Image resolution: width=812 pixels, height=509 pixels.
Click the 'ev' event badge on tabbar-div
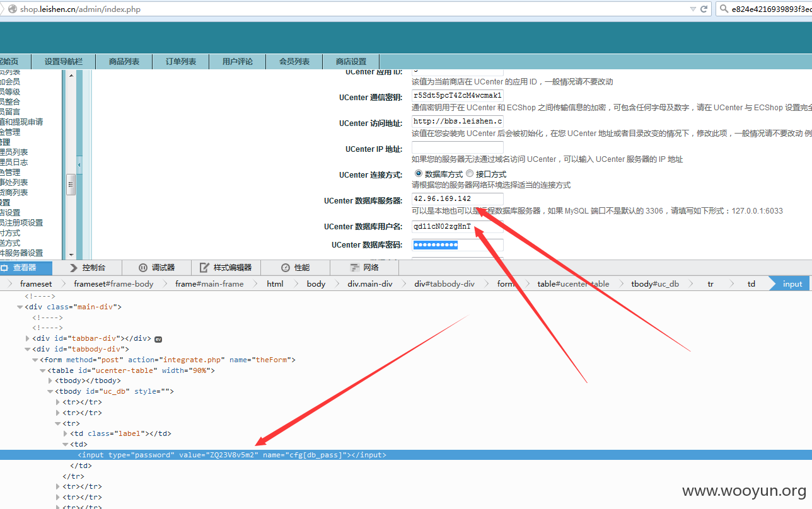pos(158,339)
